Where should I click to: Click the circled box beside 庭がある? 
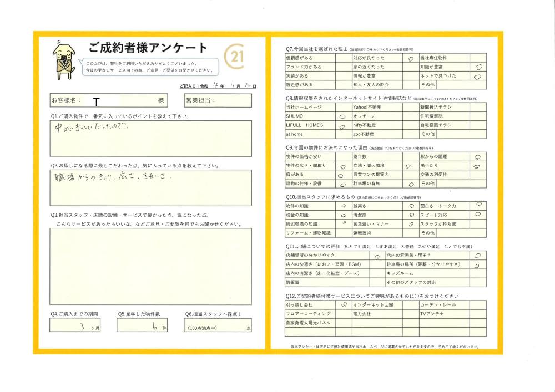(344, 175)
